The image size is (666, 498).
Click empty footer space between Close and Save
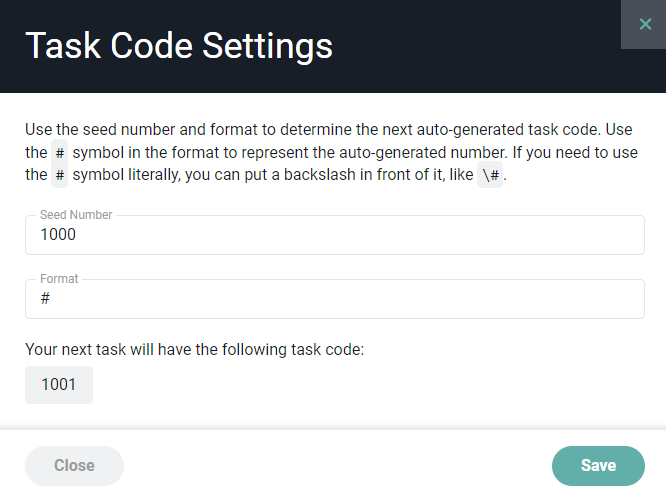pyautogui.click(x=338, y=466)
